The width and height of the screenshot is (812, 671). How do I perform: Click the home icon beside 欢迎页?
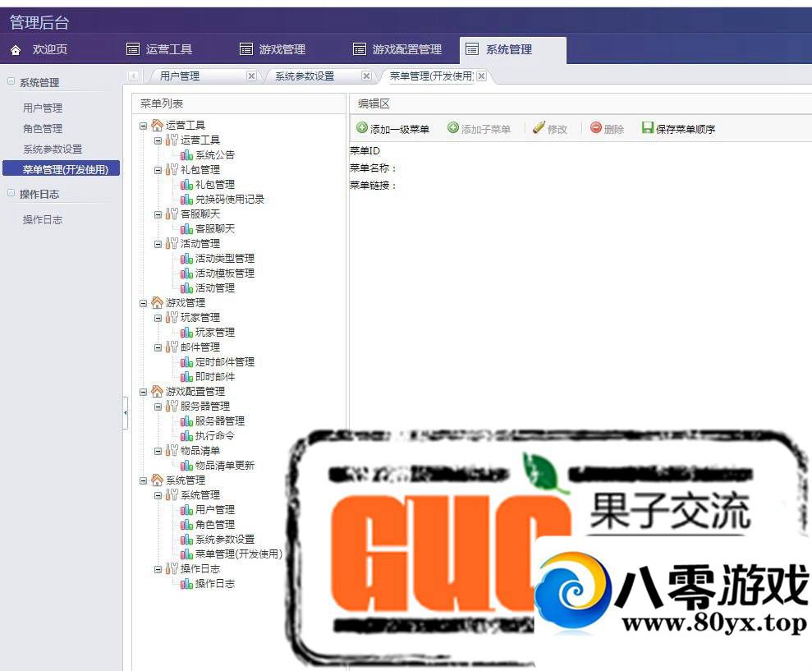tap(16, 50)
